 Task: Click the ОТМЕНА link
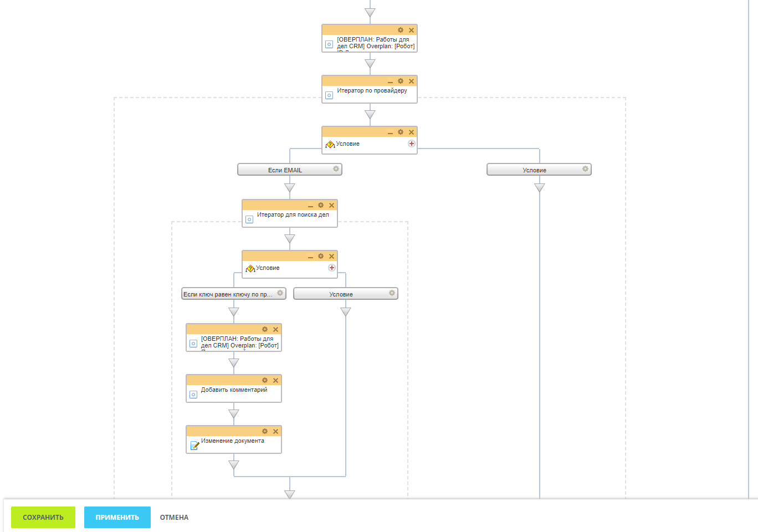[x=174, y=517]
